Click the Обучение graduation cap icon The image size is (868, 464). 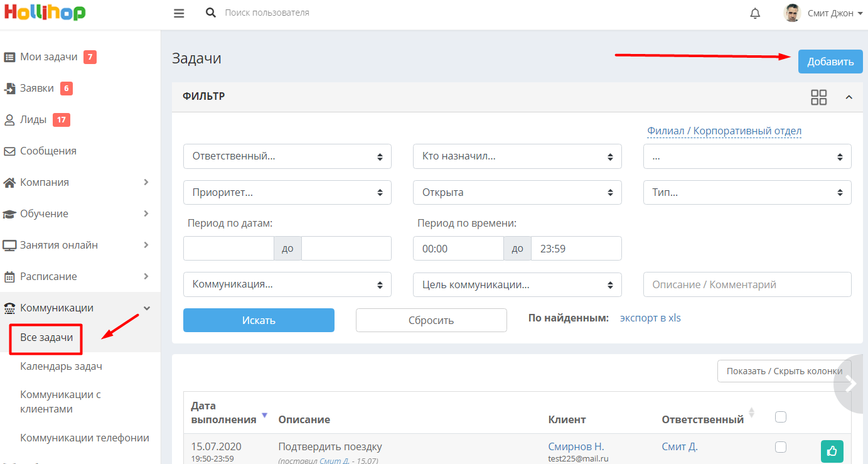tap(9, 214)
